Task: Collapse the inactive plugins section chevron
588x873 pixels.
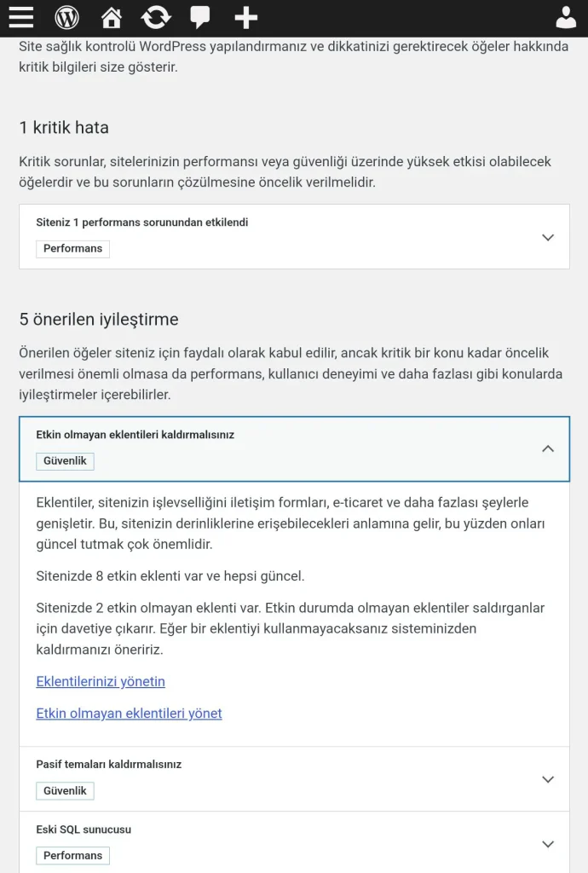Action: point(548,448)
